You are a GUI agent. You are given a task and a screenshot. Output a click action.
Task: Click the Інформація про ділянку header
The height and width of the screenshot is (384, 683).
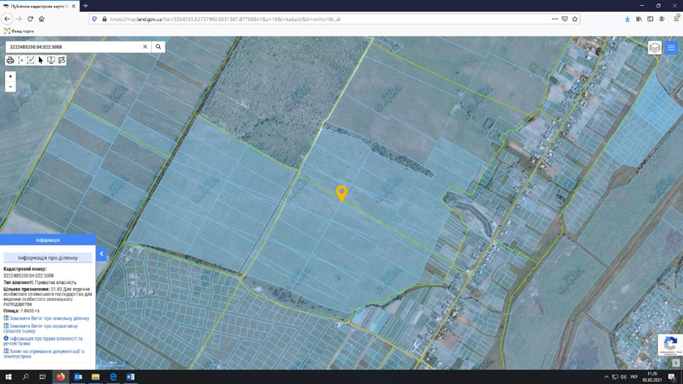coord(48,258)
